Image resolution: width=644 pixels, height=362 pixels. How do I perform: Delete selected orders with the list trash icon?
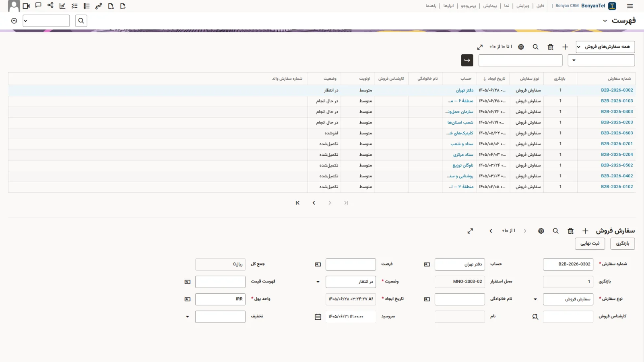[551, 47]
